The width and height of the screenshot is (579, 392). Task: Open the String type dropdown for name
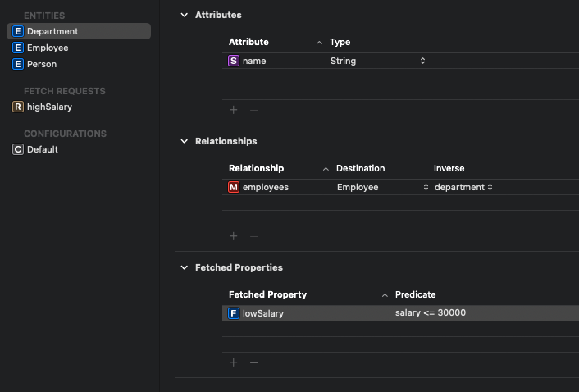tap(422, 61)
